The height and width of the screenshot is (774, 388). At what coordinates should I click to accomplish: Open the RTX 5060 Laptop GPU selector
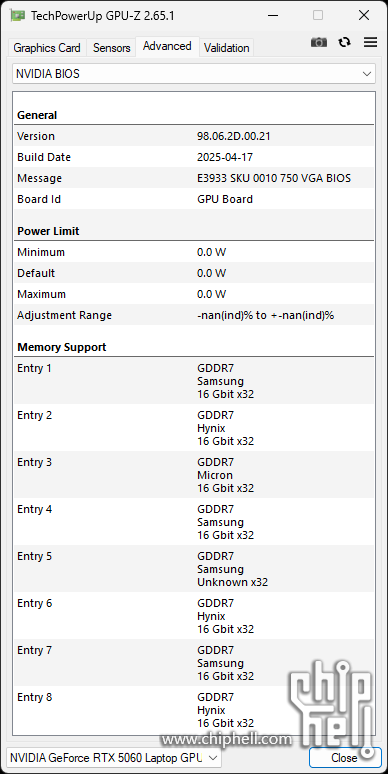[114, 757]
